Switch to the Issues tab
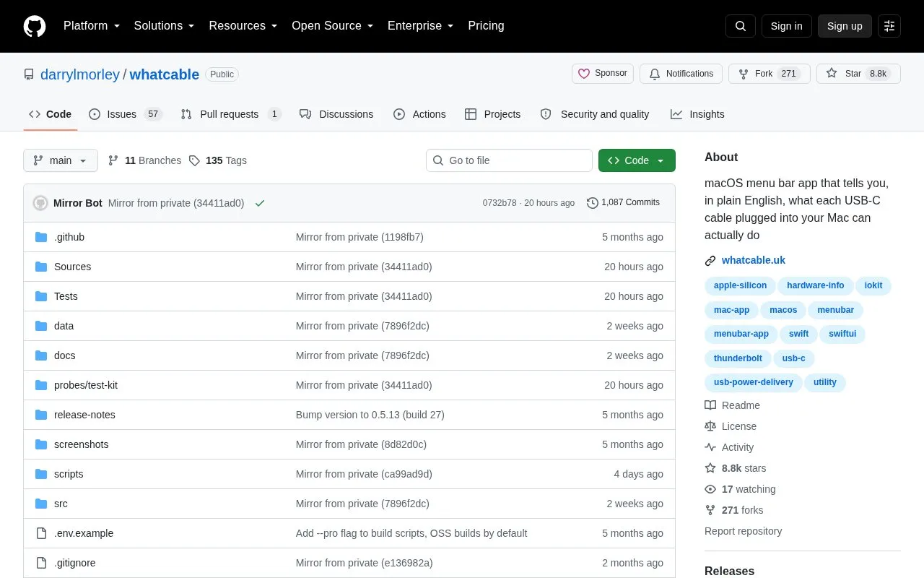 (x=126, y=114)
